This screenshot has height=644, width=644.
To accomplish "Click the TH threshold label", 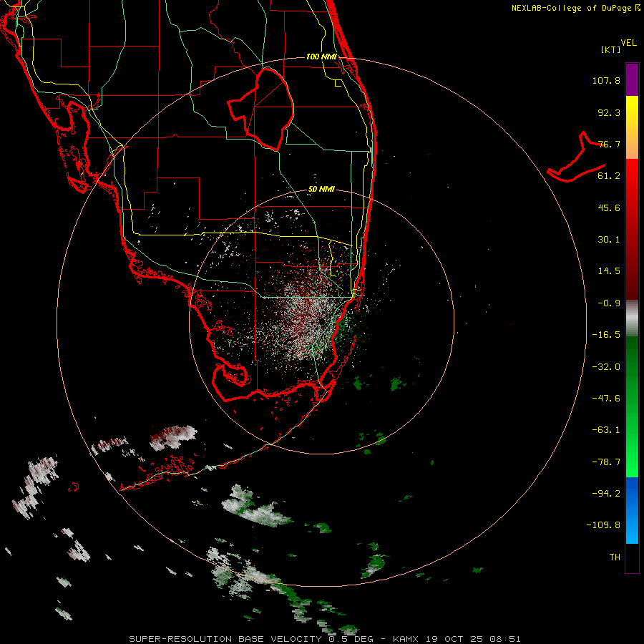I will point(615,557).
